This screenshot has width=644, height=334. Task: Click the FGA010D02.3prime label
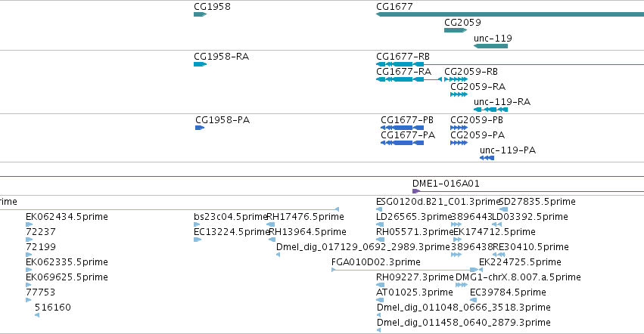[x=376, y=263]
